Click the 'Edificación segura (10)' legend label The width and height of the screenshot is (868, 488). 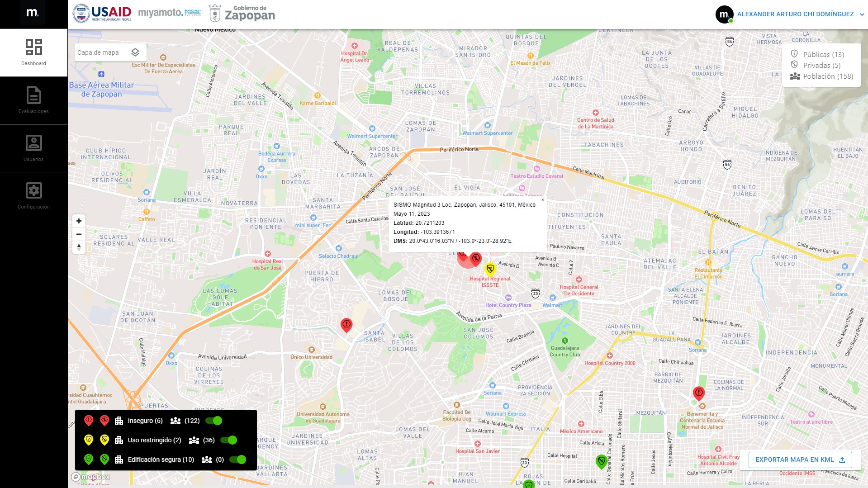(161, 460)
